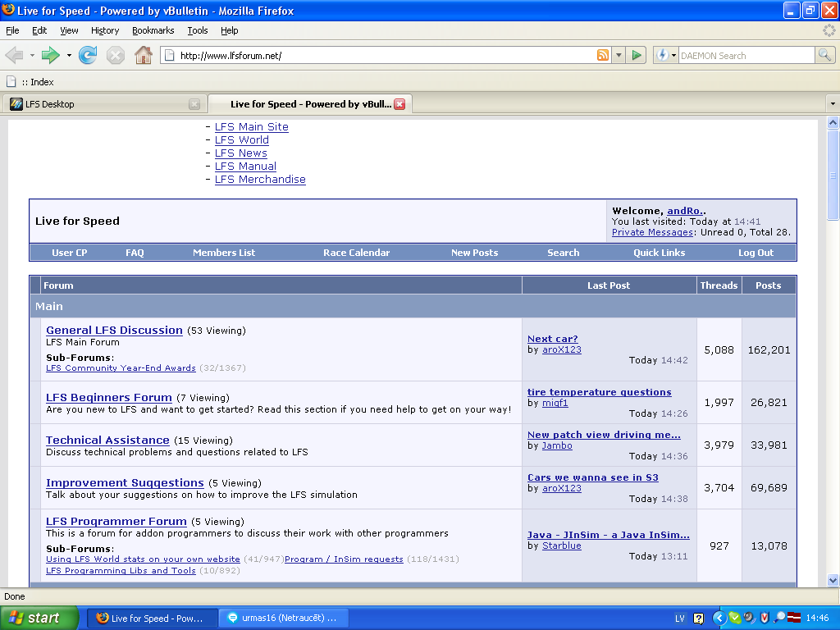Open the Race Calendar
Screen dimensions: 840x630
356,253
